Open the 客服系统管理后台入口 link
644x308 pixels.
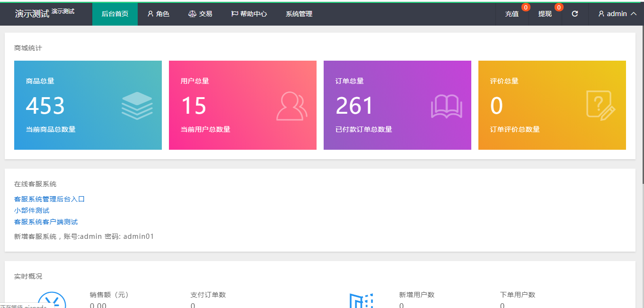pyautogui.click(x=49, y=199)
